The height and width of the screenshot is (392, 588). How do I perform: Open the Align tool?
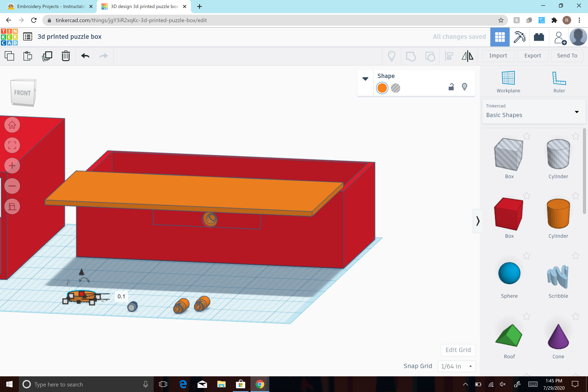click(449, 56)
